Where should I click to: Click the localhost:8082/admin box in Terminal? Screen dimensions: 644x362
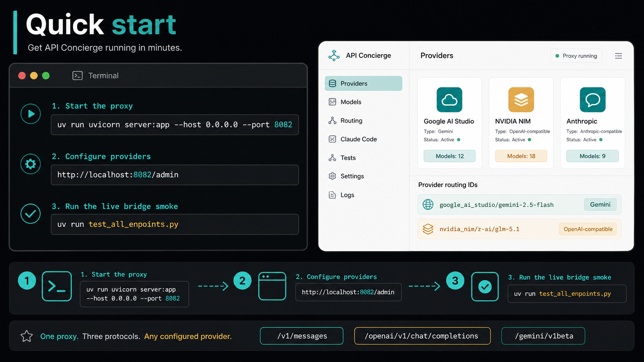tap(175, 175)
